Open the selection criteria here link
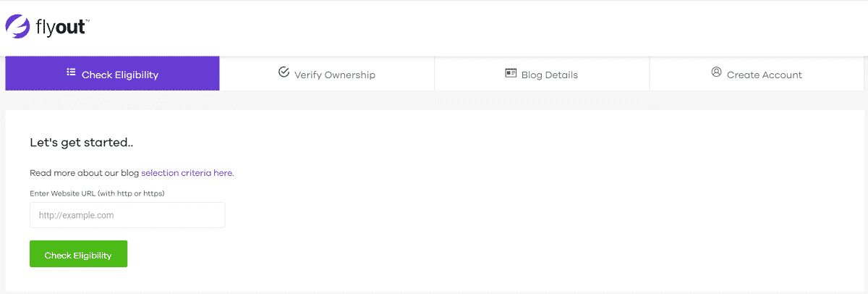This screenshot has height=294, width=868. (187, 173)
